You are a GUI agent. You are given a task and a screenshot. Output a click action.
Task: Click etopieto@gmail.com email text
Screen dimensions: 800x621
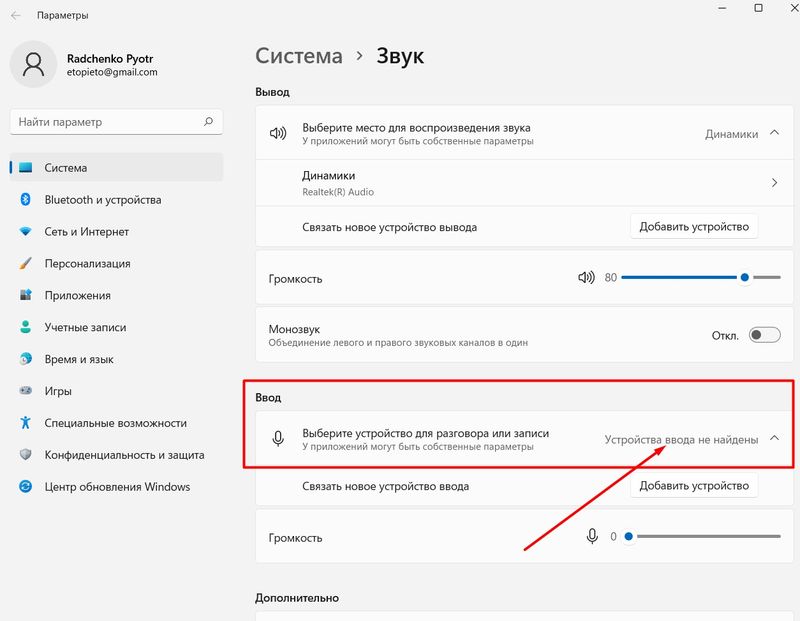pyautogui.click(x=112, y=72)
